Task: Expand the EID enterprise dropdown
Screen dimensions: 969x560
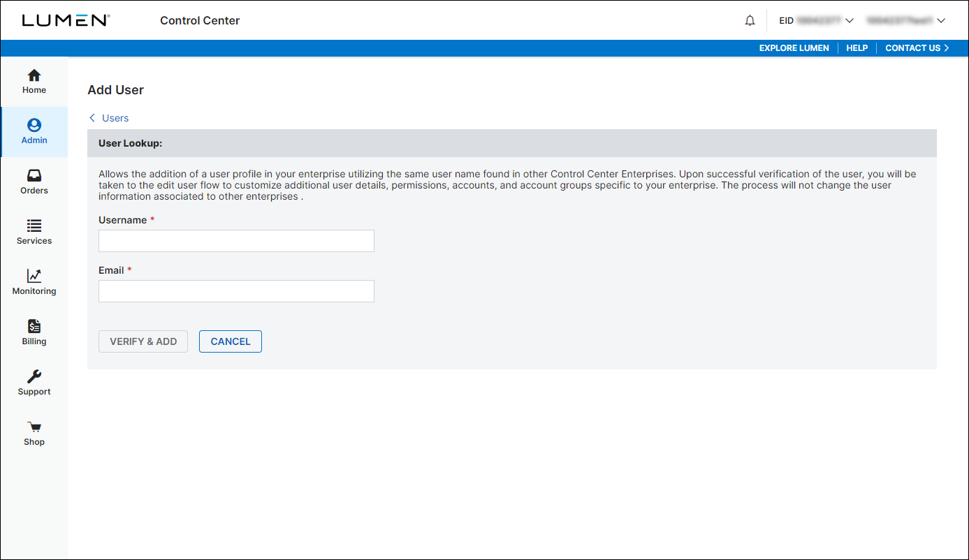Action: (816, 21)
